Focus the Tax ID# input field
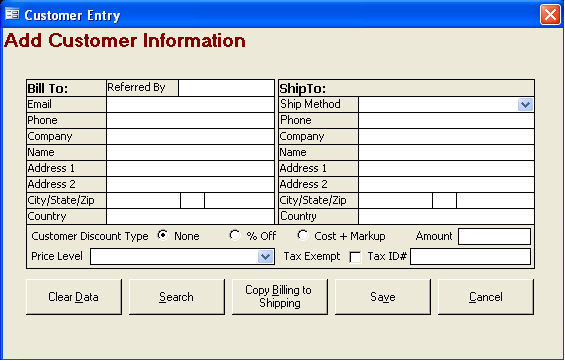565x361 pixels. pyautogui.click(x=470, y=257)
